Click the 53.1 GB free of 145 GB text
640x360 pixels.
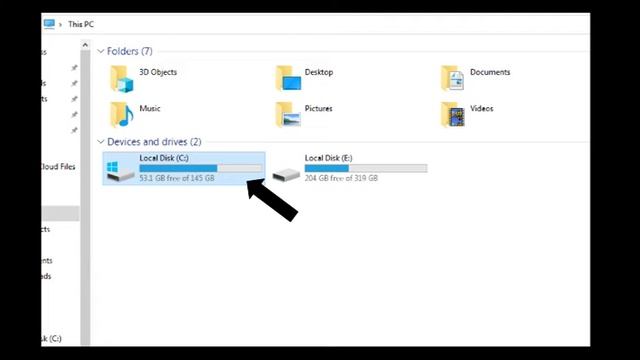(177, 178)
